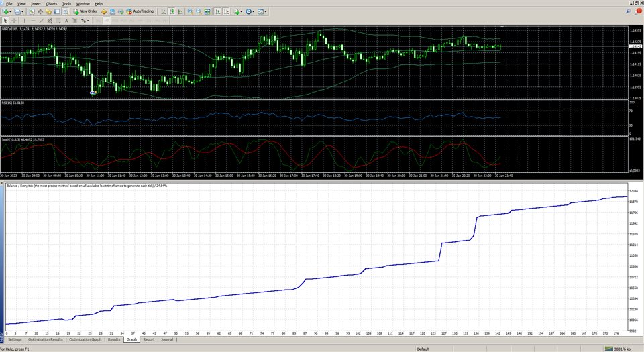Expand the Arrows objects dropdown arrow

(88, 21)
